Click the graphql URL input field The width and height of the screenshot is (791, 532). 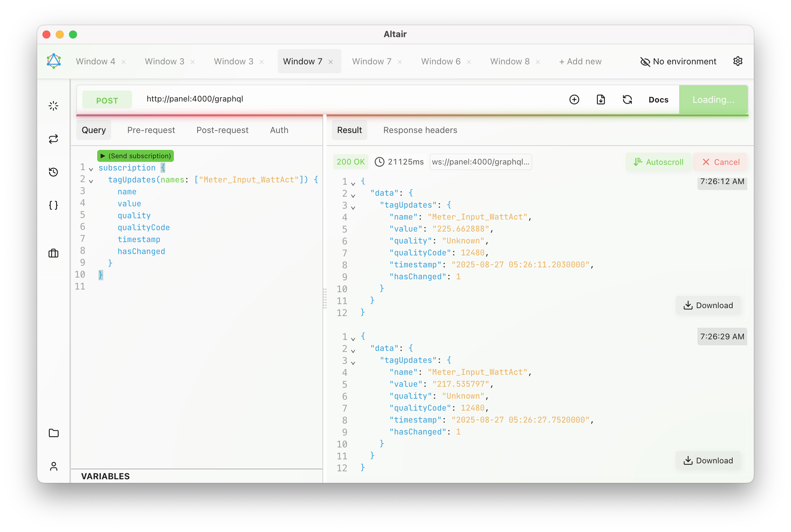coord(238,99)
